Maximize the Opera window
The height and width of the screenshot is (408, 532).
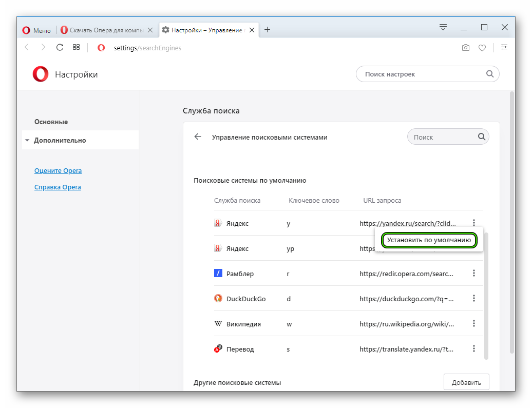click(x=484, y=28)
